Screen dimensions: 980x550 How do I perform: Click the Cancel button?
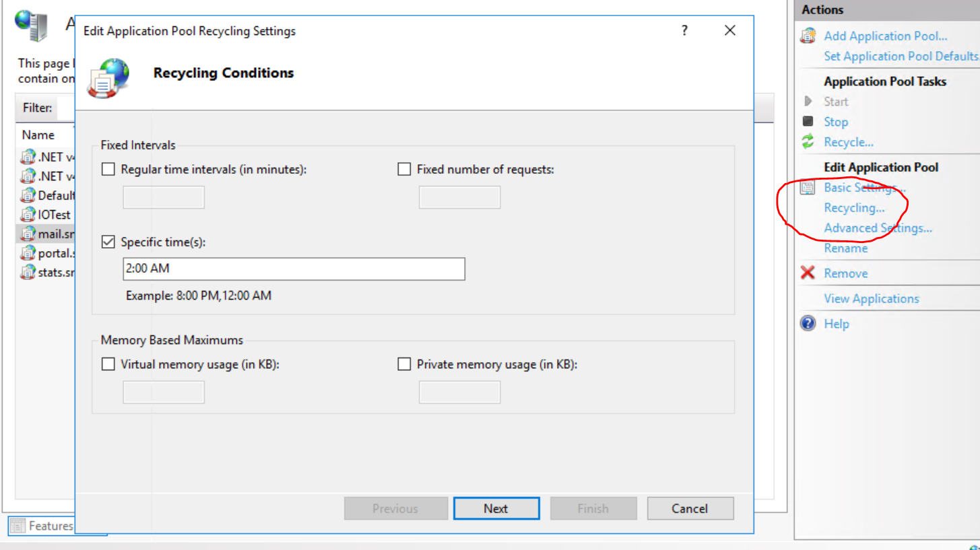690,509
